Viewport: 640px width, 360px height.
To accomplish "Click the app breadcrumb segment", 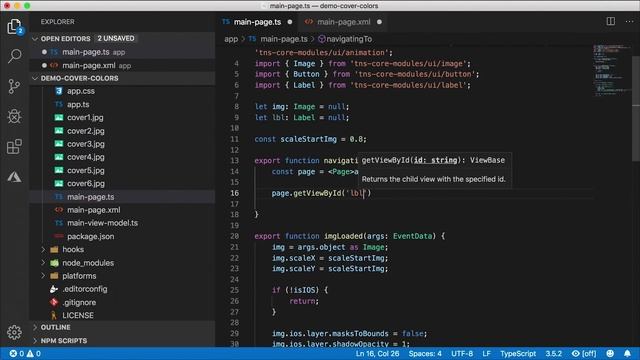I will (x=231, y=39).
